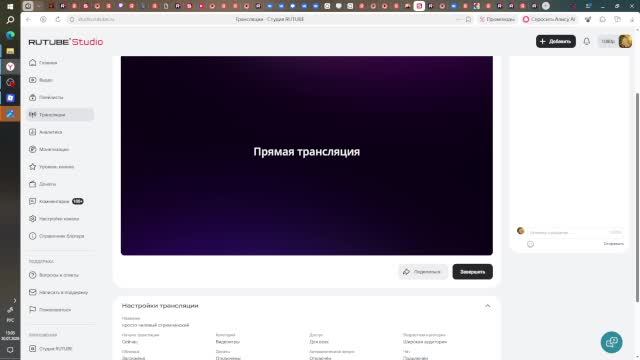Open browser downloads icon
Viewport: 640px width, 360px height.
pyautogui.click(x=632, y=19)
